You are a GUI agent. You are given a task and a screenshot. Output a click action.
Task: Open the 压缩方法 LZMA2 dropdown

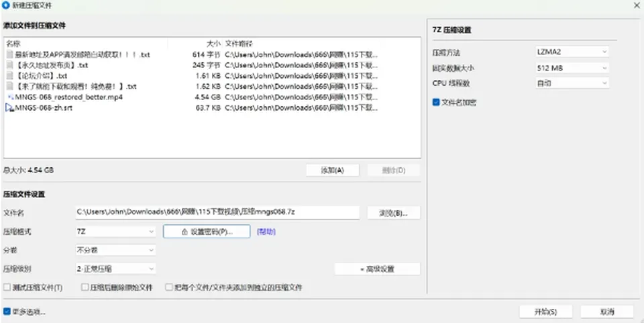[572, 52]
